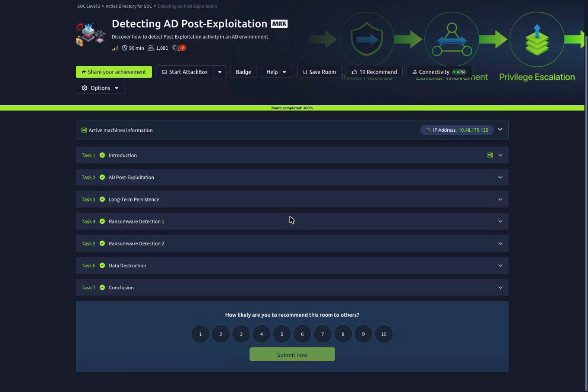
Task: Click the Data Destruction task title
Action: coord(127,266)
